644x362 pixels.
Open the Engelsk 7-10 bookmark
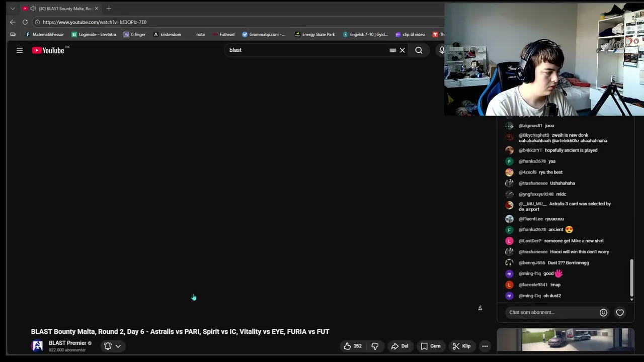click(365, 34)
